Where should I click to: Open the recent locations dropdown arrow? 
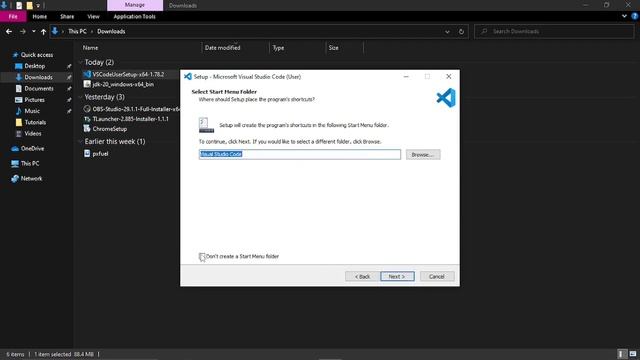coord(33,31)
